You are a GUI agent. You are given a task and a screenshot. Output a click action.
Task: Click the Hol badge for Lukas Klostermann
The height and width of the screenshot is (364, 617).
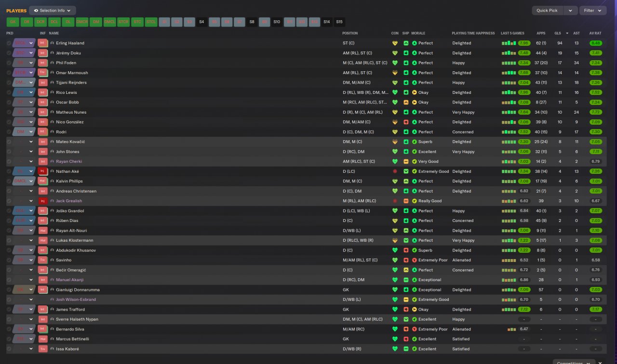point(42,240)
